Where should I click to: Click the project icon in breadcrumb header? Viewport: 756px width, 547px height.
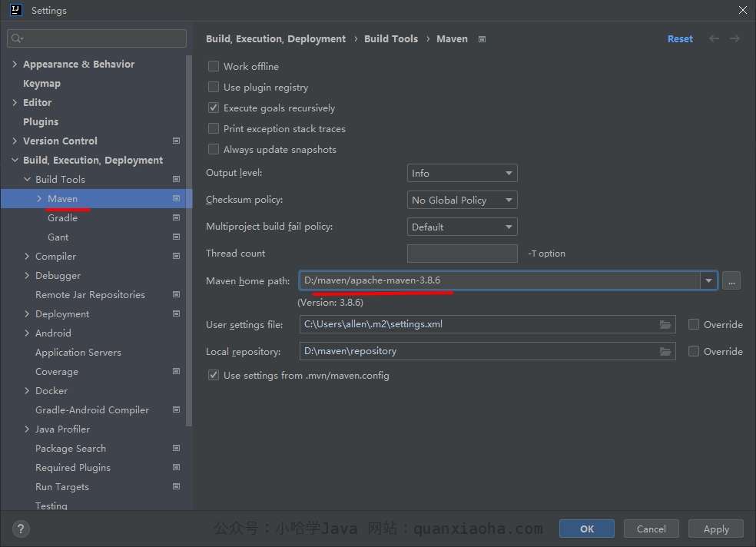[482, 39]
